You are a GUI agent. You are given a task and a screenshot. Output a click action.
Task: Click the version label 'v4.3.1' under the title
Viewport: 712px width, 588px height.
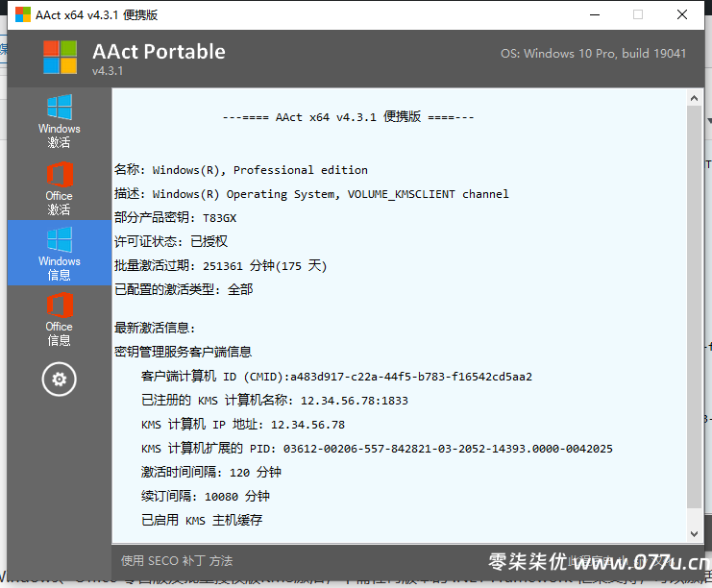point(108,71)
